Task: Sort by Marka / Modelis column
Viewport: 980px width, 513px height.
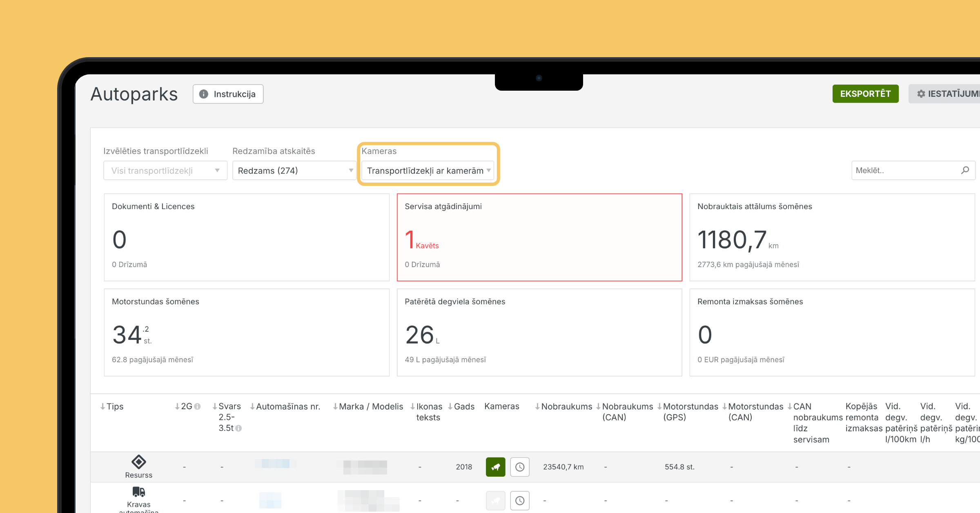Action: 368,406
